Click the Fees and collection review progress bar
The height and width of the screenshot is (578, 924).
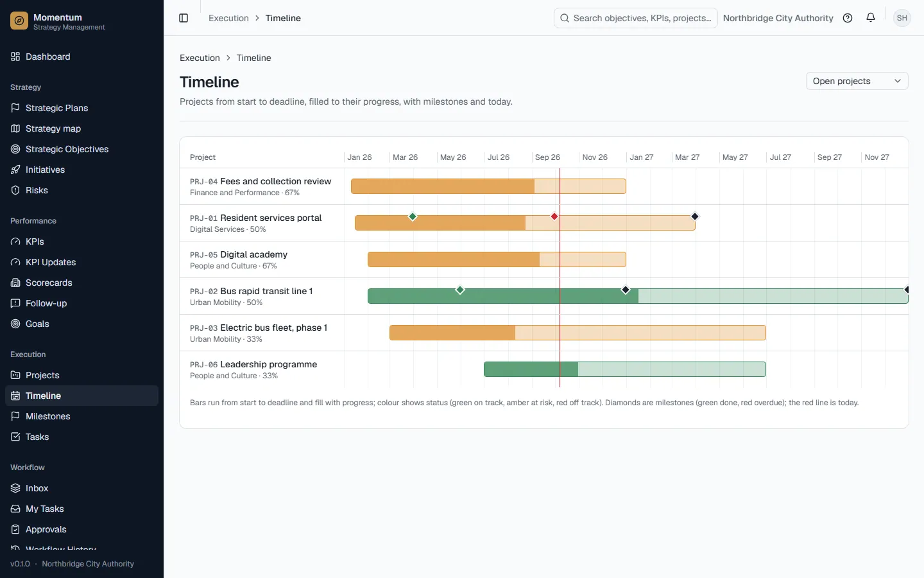[488, 186]
